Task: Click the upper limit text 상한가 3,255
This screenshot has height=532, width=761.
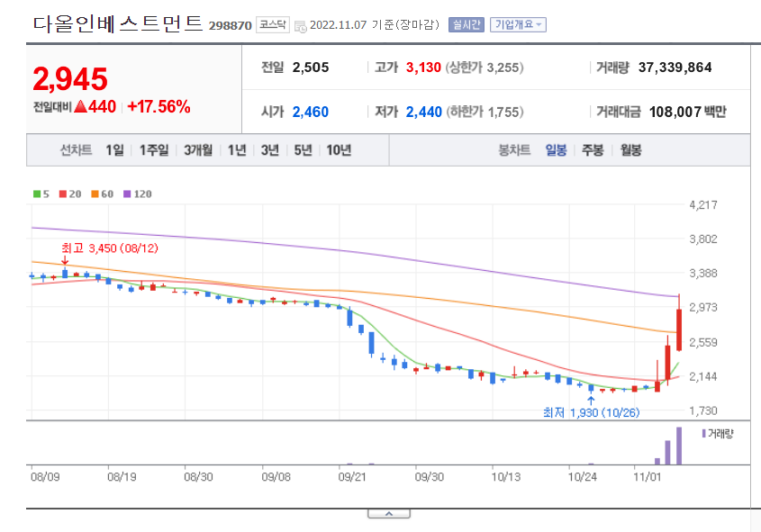Action: point(485,68)
